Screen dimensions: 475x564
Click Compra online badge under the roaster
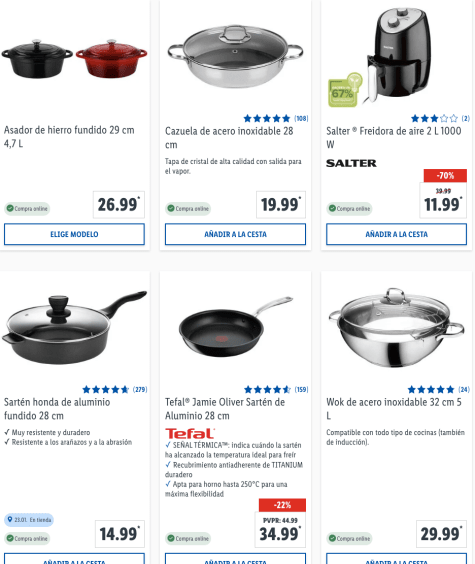(27, 209)
